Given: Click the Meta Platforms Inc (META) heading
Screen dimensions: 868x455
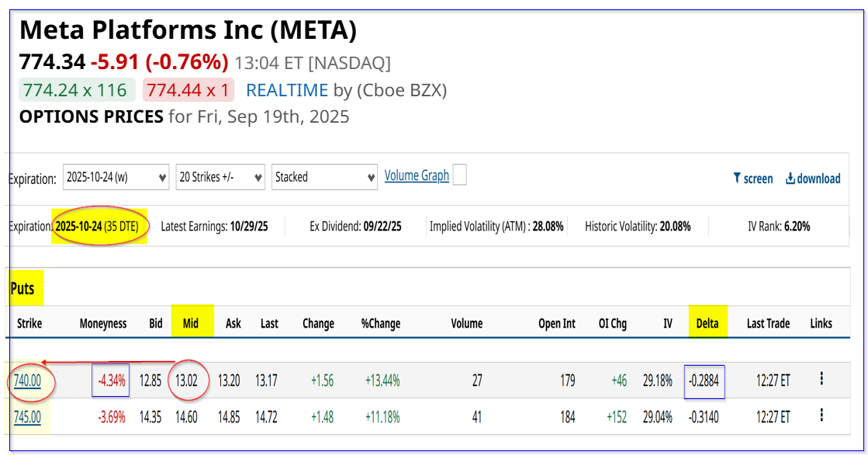Looking at the screenshot, I should click(x=188, y=30).
